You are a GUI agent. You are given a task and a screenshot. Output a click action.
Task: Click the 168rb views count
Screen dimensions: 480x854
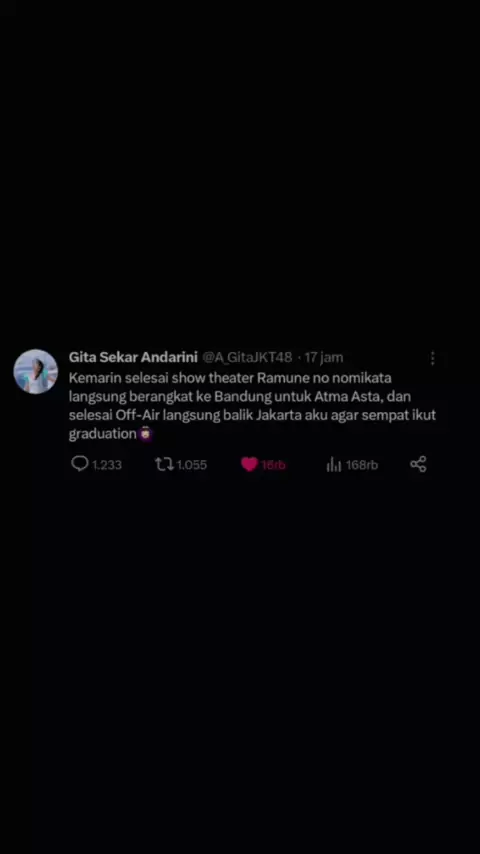coord(362,465)
